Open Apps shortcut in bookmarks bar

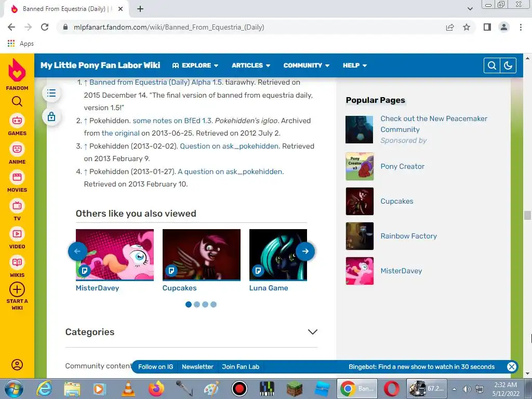(20, 44)
